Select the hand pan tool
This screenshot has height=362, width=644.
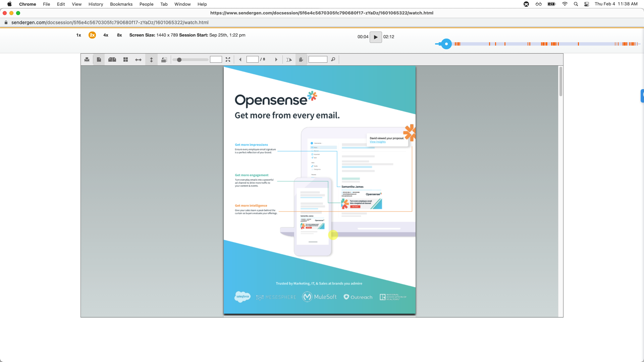[x=301, y=60]
